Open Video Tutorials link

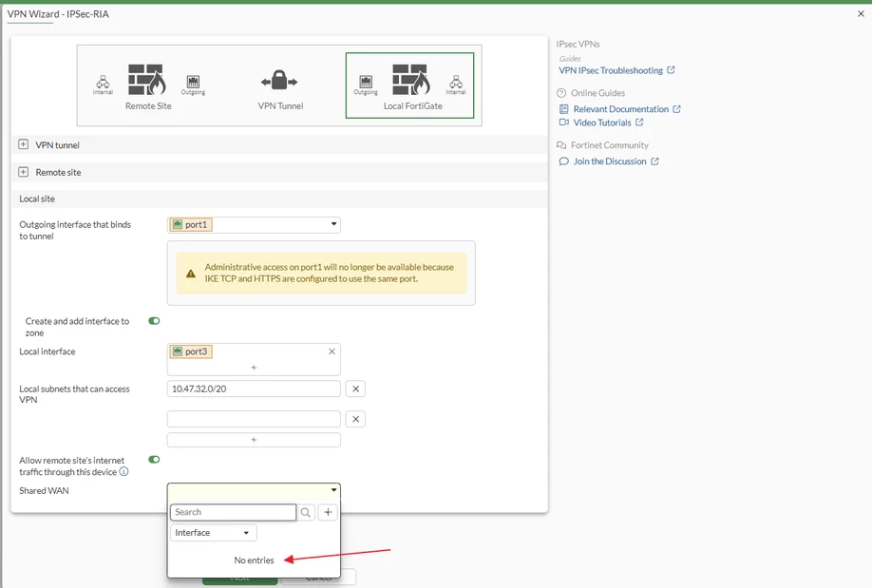pos(601,123)
